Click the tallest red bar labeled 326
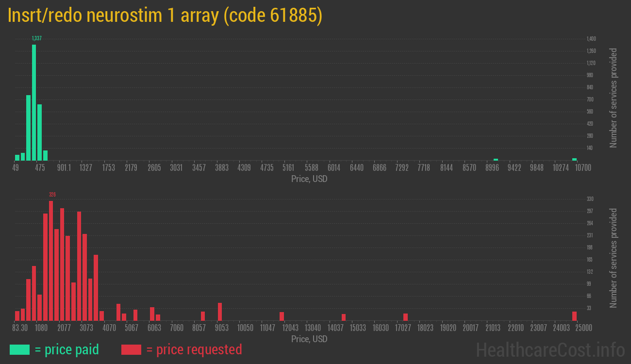631x364 pixels. [x=51, y=261]
